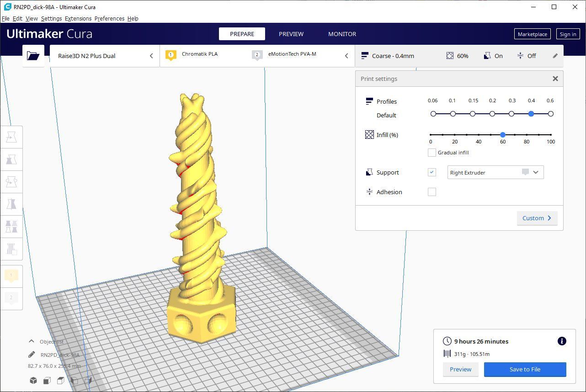The image size is (586, 392).
Task: Open the Marketplace
Action: [532, 34]
